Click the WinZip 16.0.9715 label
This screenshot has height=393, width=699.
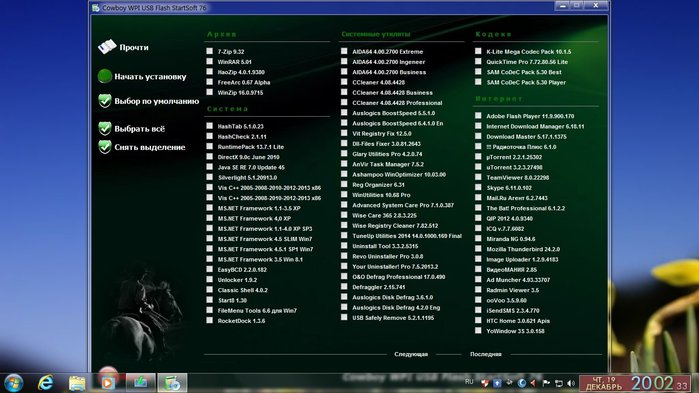point(240,93)
